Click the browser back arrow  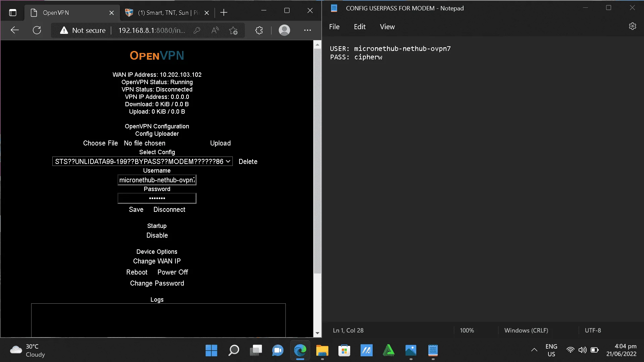pyautogui.click(x=14, y=30)
